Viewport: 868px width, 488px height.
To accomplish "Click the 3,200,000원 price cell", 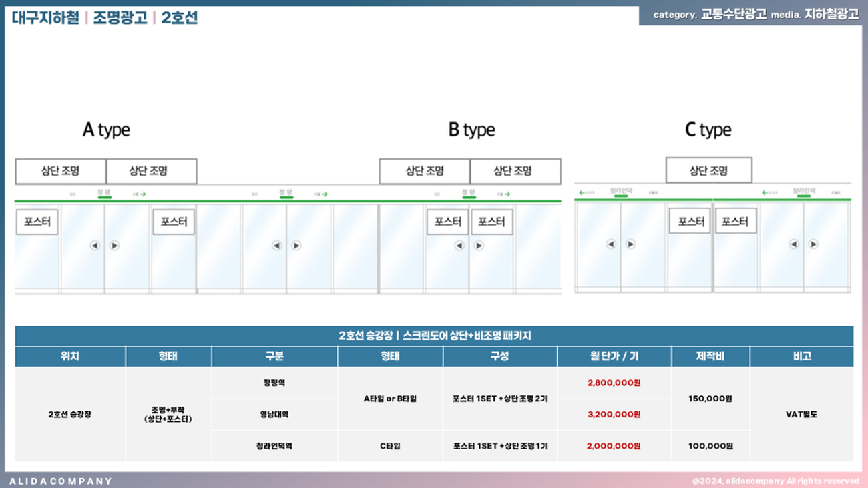I will click(614, 415).
